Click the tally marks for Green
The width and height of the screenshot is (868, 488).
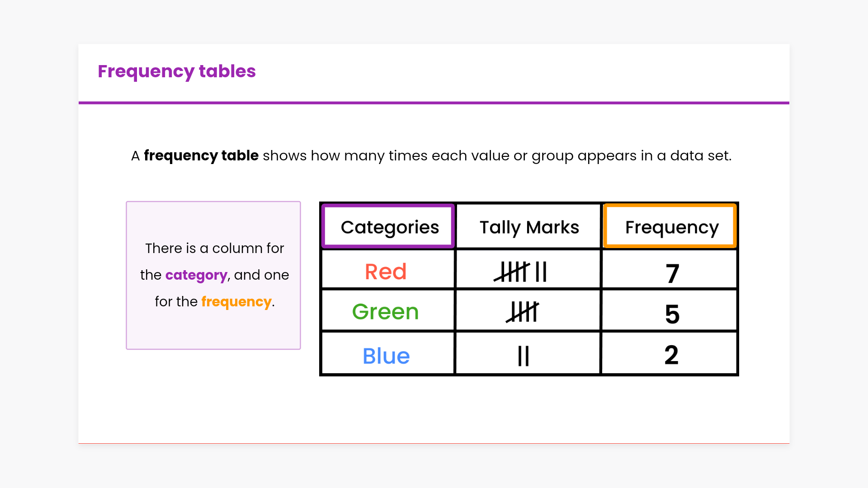(x=523, y=312)
